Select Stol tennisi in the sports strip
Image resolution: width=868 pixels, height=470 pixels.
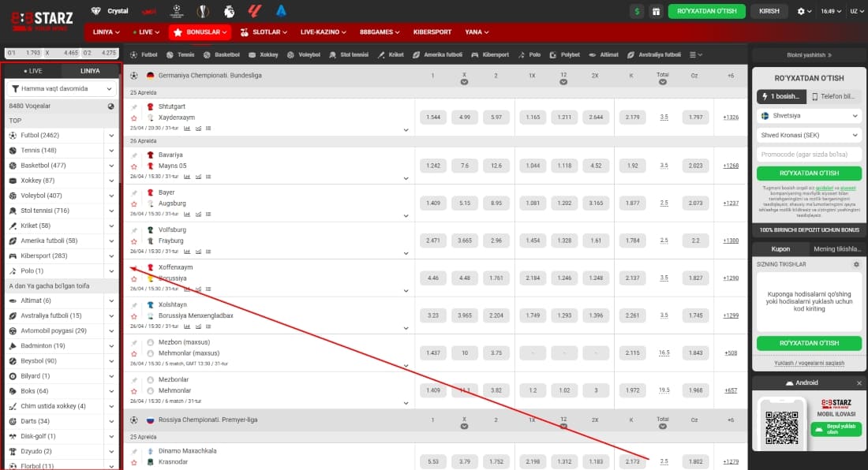(348, 54)
